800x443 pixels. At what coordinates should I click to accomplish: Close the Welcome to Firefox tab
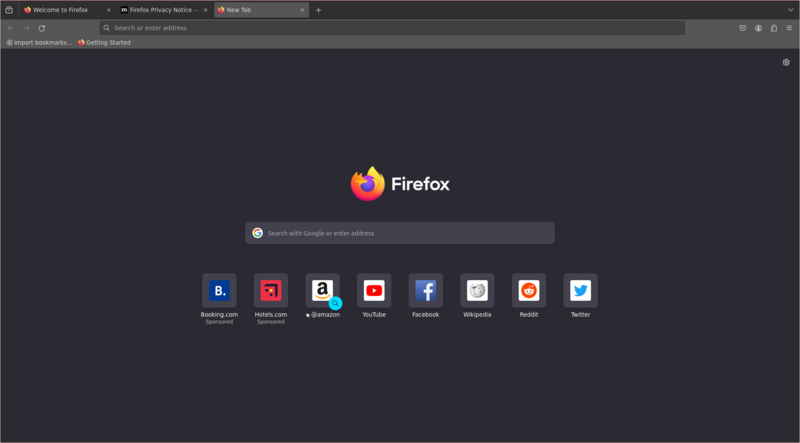click(109, 10)
